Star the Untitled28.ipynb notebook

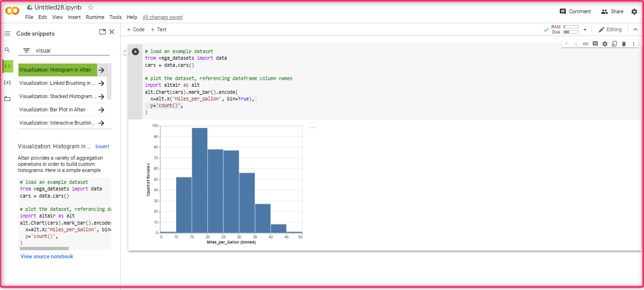[91, 7]
